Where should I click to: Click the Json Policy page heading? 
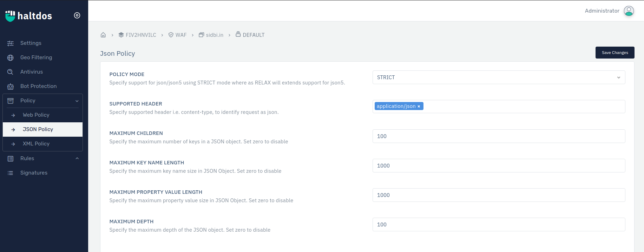pos(118,54)
